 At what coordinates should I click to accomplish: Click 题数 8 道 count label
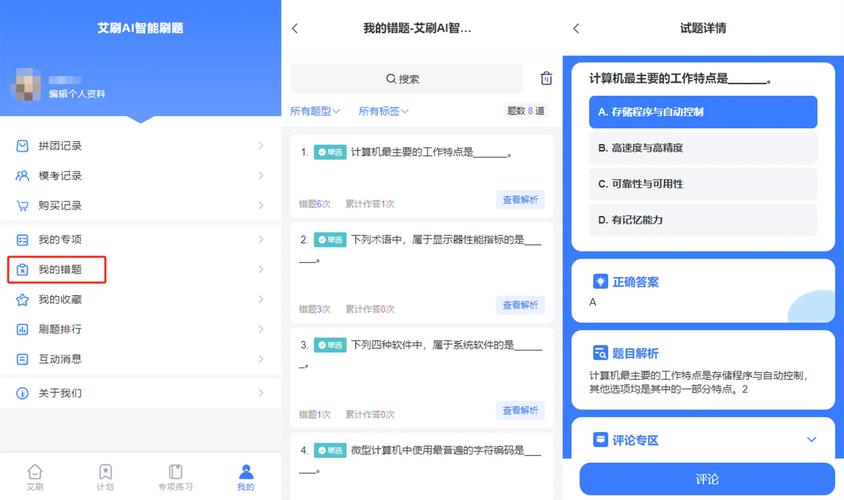(x=526, y=111)
